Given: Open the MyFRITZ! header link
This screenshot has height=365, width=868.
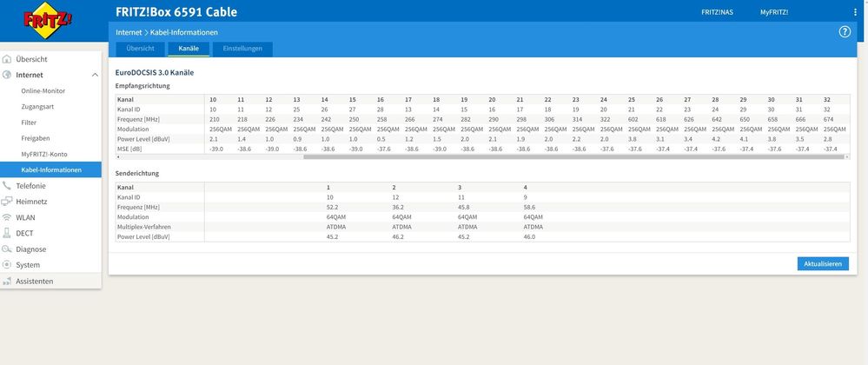Looking at the screenshot, I should pos(774,12).
